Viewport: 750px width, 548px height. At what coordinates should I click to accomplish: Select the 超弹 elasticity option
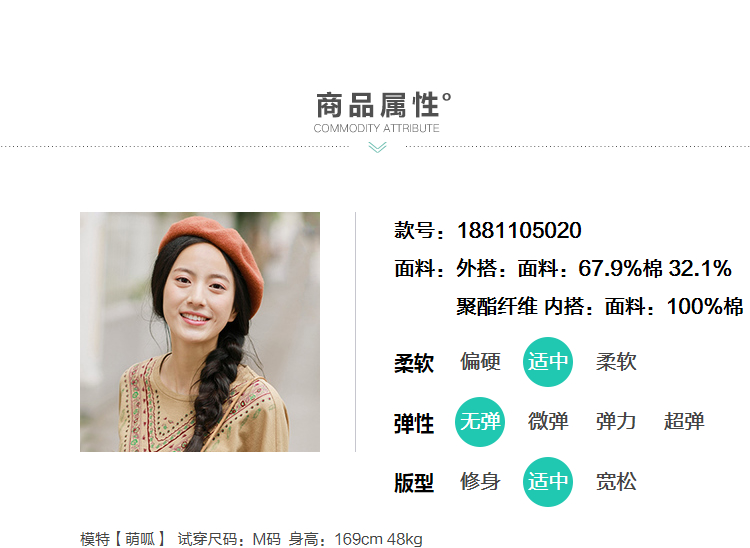(x=684, y=422)
